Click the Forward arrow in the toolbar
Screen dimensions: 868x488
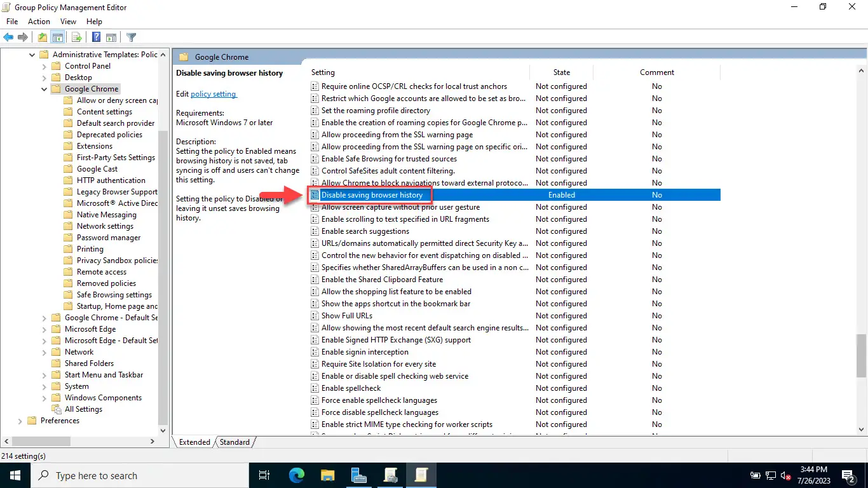[23, 37]
